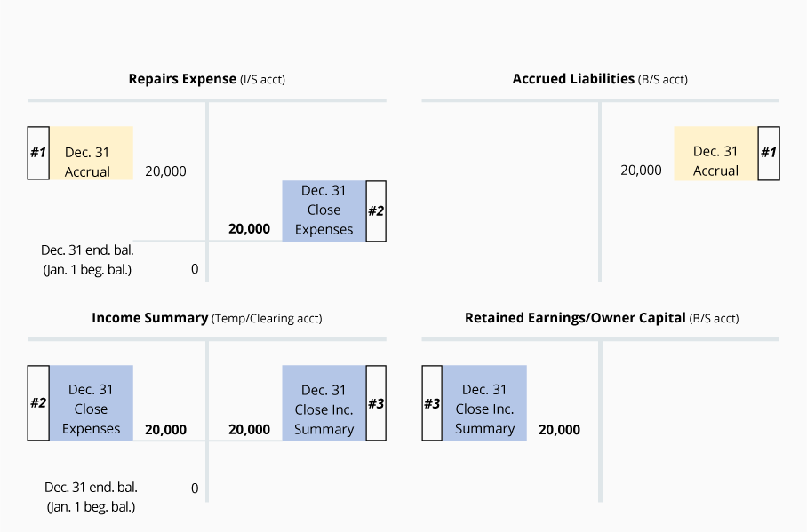The height and width of the screenshot is (532, 807).
Task: Click the #1 marker in Accrued Liabilities
Action: point(769,153)
